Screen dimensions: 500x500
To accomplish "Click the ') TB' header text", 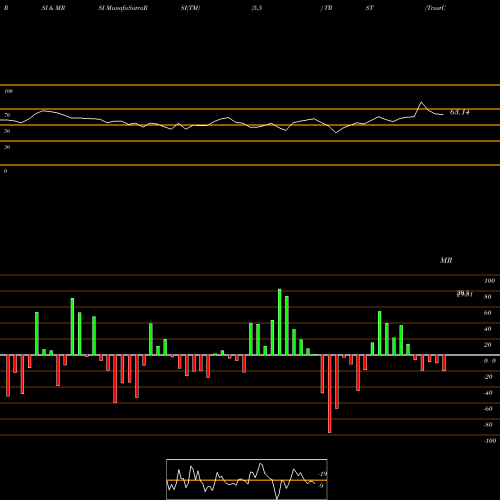I will point(327,8).
